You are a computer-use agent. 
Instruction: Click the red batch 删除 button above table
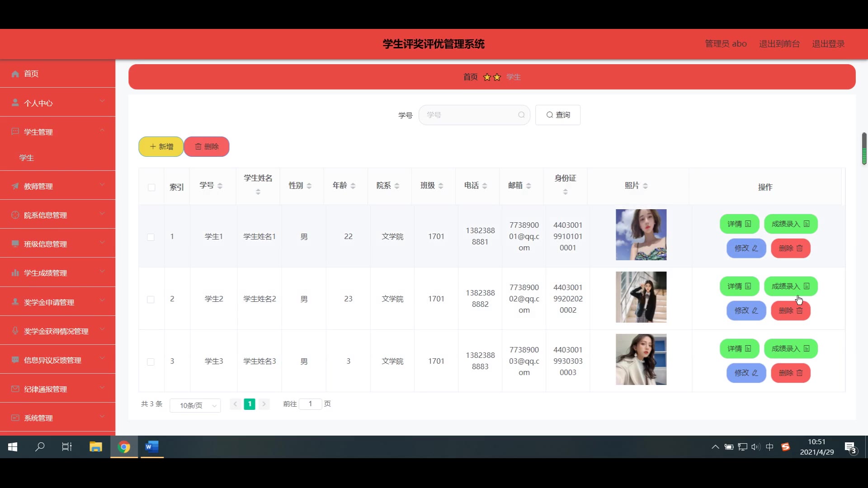207,146
